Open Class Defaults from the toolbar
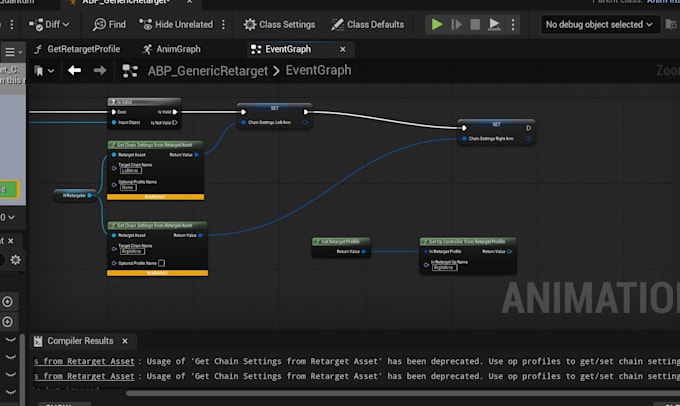This screenshot has width=680, height=406. [x=367, y=24]
